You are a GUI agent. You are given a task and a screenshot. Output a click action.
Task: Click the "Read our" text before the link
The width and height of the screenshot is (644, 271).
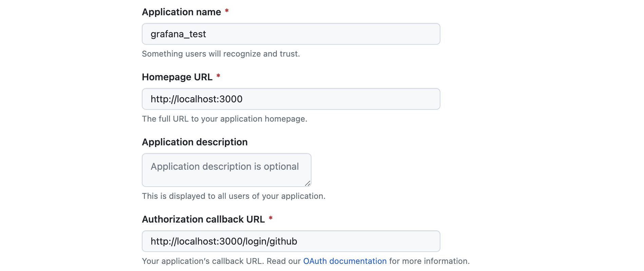click(x=284, y=261)
